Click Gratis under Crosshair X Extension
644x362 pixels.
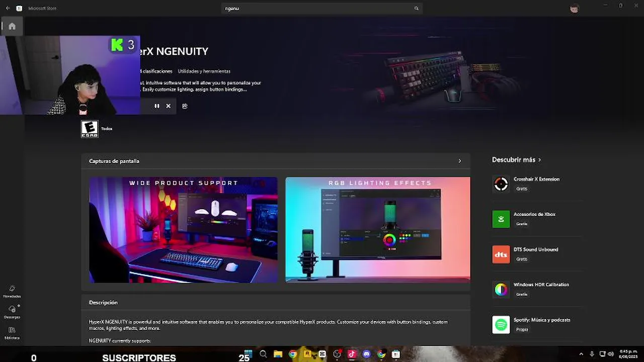pos(522,189)
